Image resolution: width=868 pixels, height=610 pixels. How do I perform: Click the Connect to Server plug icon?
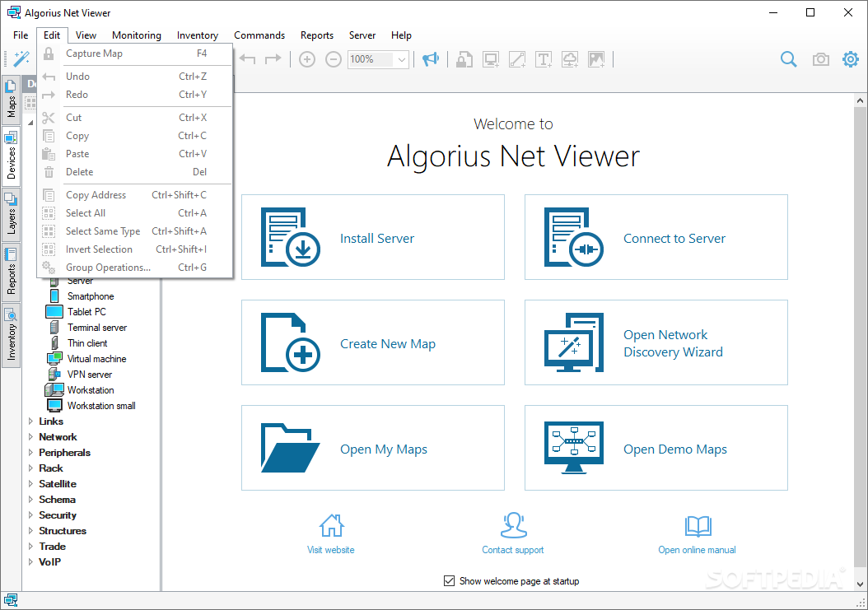574,237
